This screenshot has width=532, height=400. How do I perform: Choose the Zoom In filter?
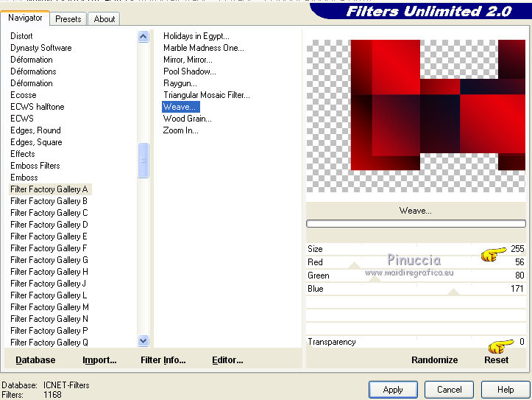180,130
